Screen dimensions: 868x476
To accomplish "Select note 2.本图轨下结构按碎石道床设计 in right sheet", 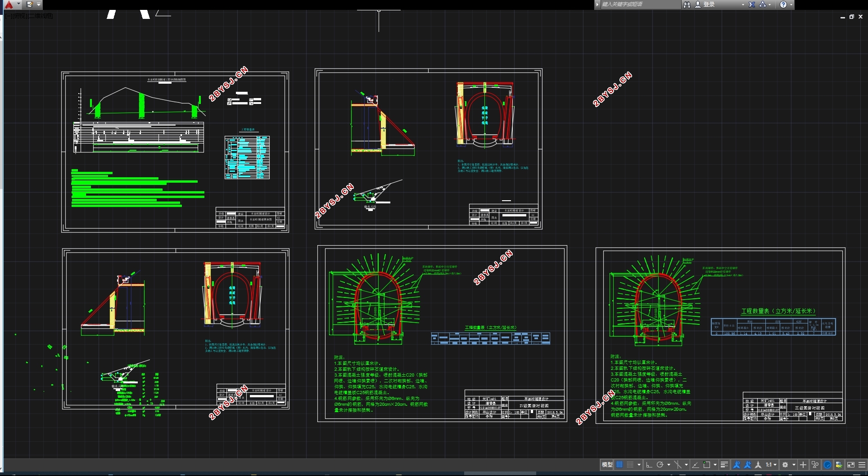I will click(643, 368).
